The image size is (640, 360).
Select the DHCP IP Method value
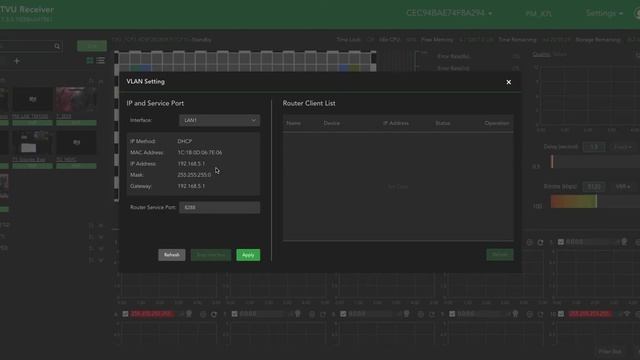[184, 141]
